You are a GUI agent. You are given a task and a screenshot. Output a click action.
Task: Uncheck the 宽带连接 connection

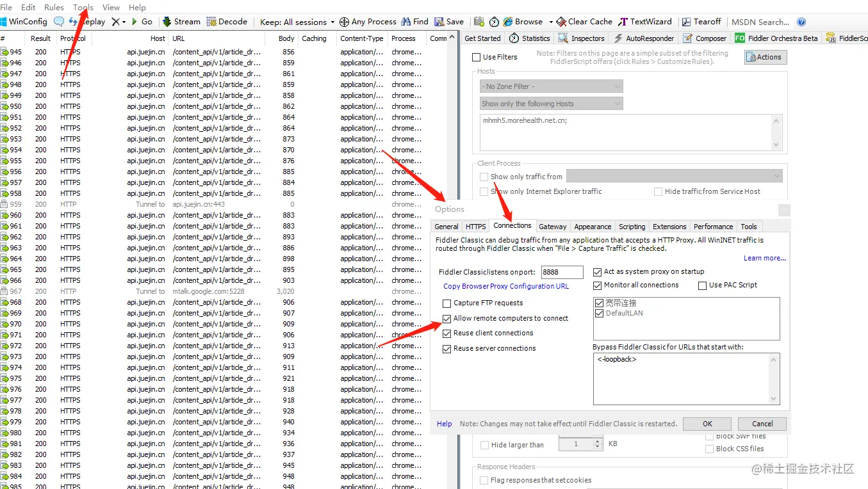(600, 303)
